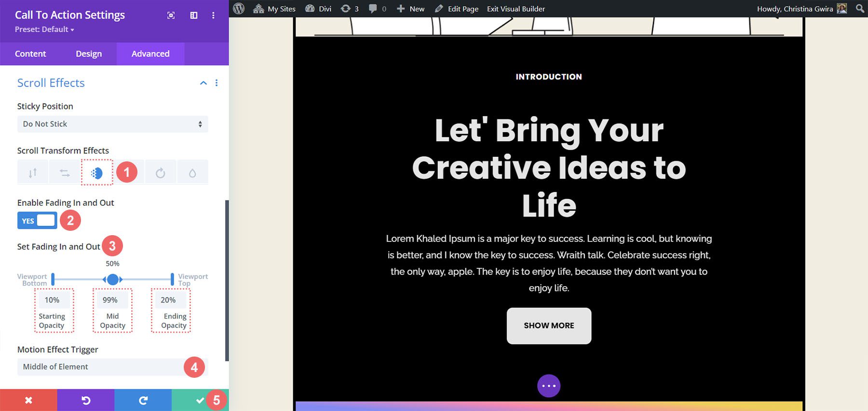Click the WordPress search magnifier icon

860,9
